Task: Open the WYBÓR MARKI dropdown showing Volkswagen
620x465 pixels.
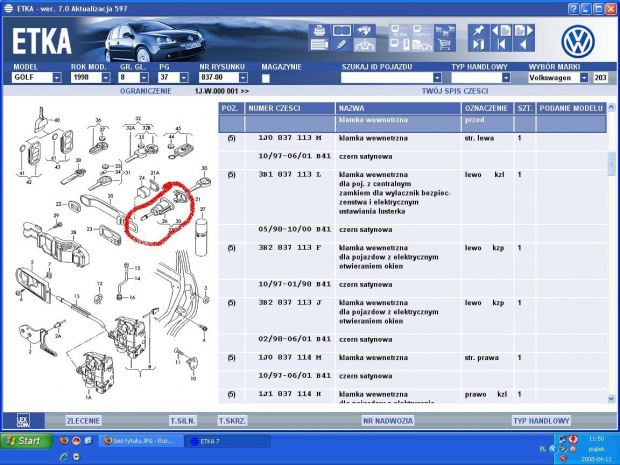Action: pyautogui.click(x=584, y=78)
